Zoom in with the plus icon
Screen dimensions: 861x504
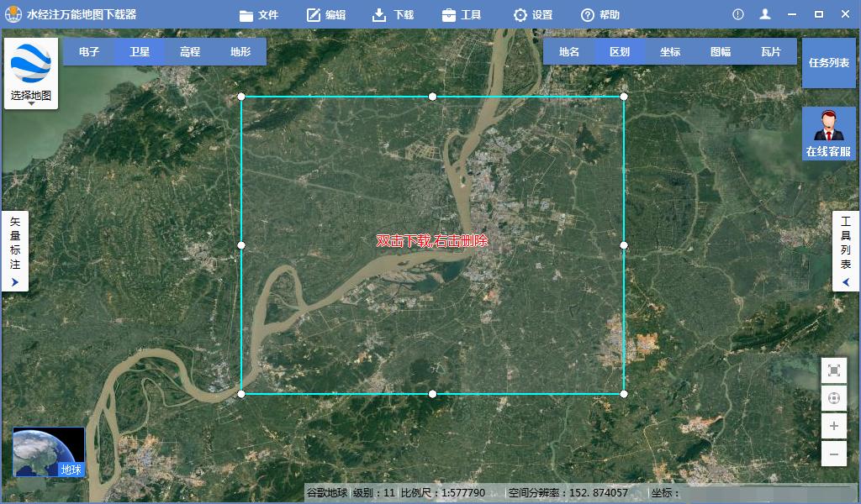tap(833, 426)
